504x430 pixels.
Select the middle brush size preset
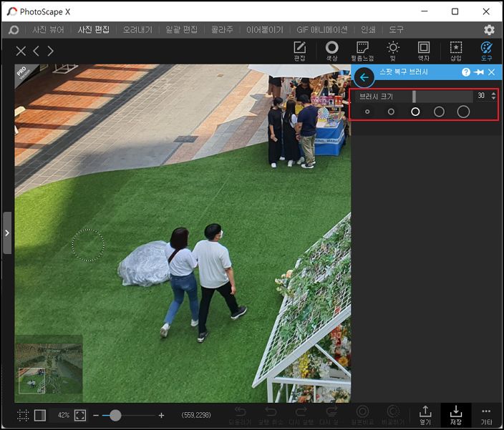pyautogui.click(x=415, y=112)
